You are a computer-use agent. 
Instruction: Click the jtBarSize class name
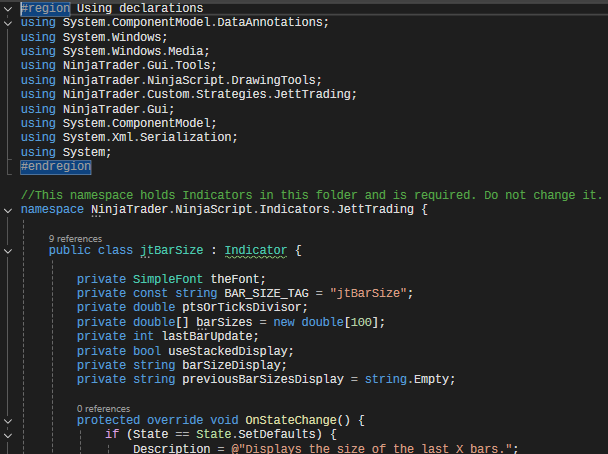(171, 250)
